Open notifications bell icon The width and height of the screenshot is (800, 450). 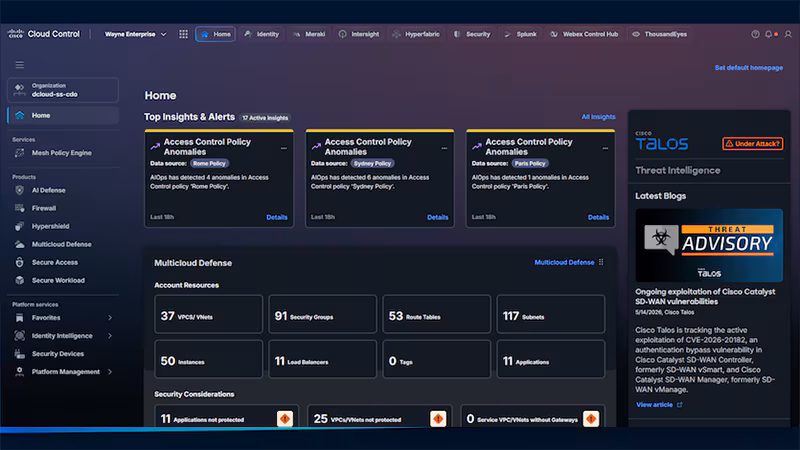click(768, 34)
